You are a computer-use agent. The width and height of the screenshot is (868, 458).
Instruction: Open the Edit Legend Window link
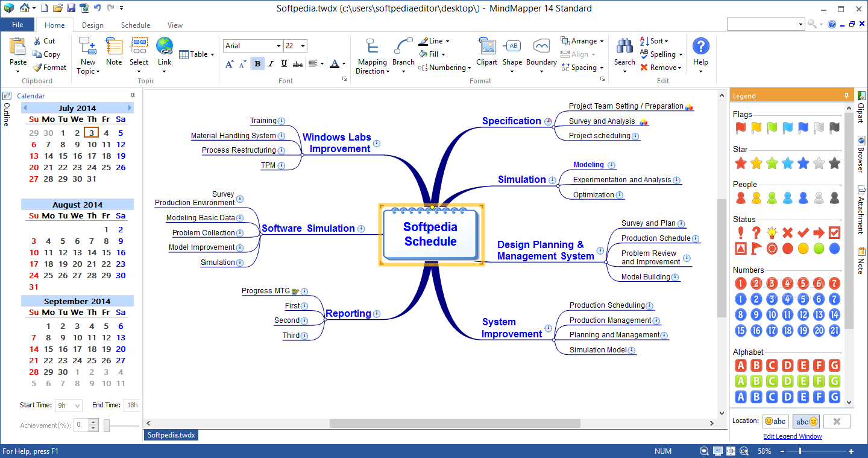click(x=792, y=436)
